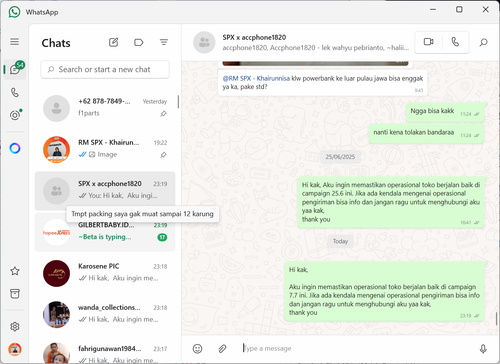Click the ~Beta is typing status text

105,237
